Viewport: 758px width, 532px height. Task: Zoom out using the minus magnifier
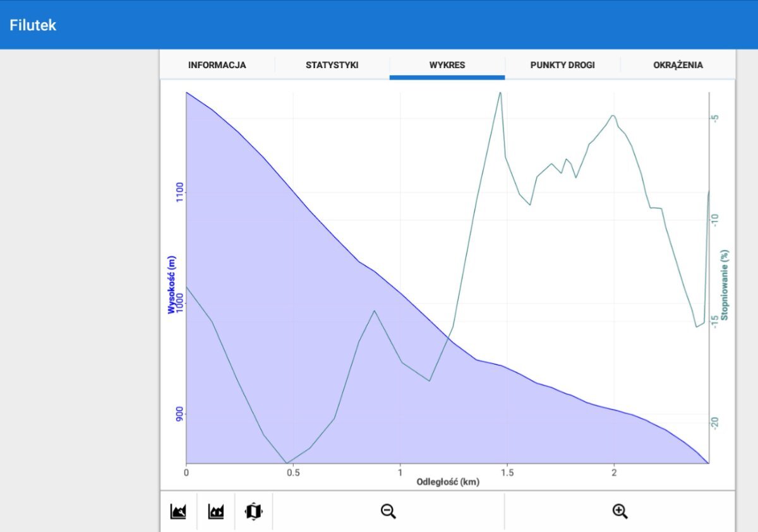pos(388,511)
